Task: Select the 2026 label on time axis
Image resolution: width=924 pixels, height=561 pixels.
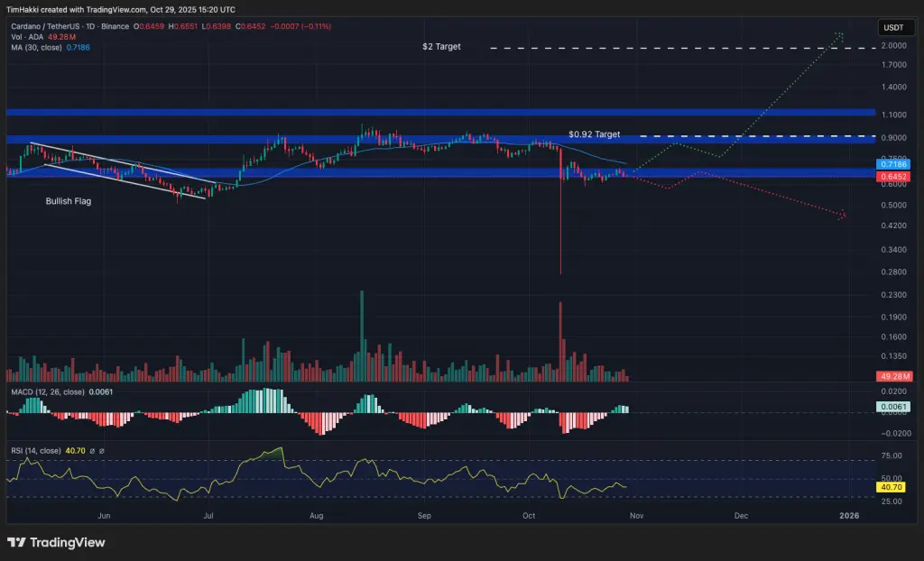Action: click(x=849, y=515)
